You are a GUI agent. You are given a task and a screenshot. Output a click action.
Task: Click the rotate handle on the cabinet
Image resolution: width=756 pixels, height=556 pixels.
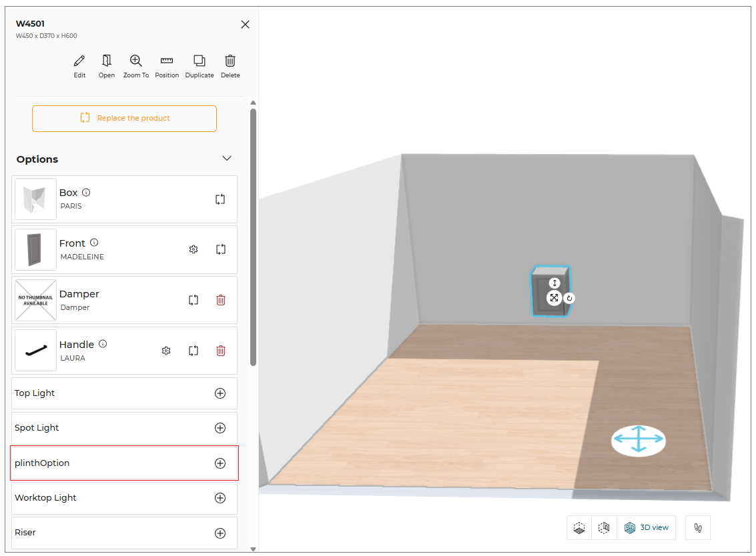[x=569, y=298]
